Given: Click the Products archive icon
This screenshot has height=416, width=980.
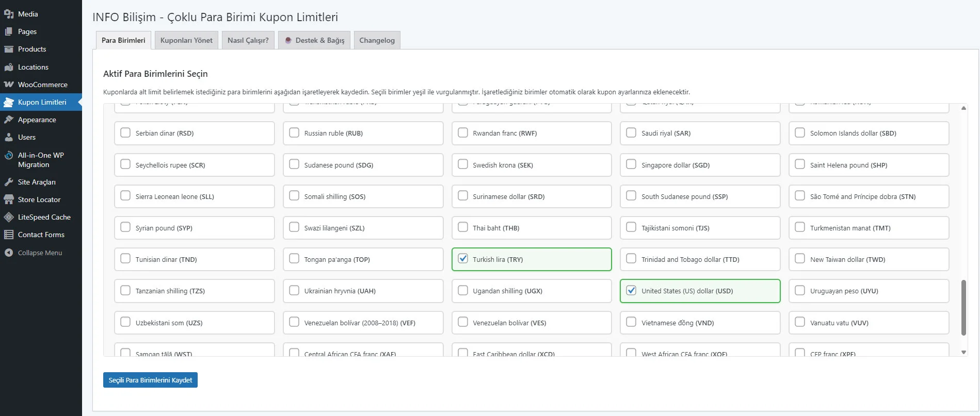Looking at the screenshot, I should pyautogui.click(x=9, y=49).
